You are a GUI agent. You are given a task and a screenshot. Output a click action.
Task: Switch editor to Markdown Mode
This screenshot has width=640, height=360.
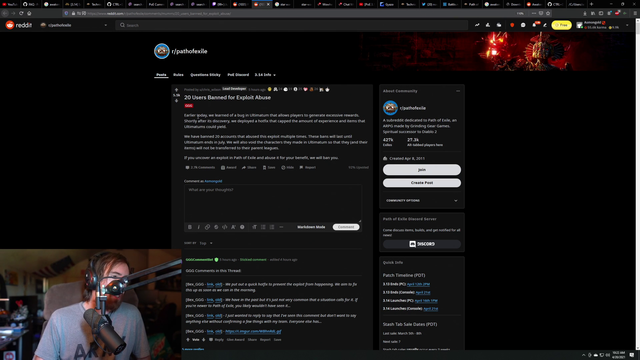point(311,227)
